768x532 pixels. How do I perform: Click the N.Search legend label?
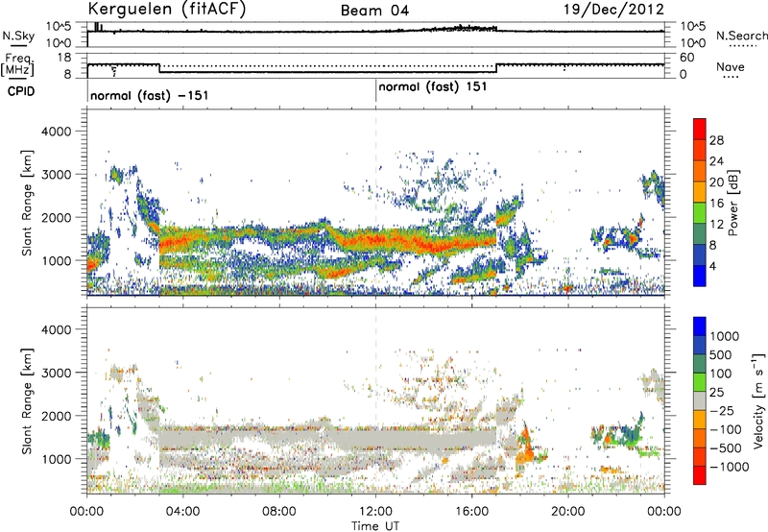741,36
